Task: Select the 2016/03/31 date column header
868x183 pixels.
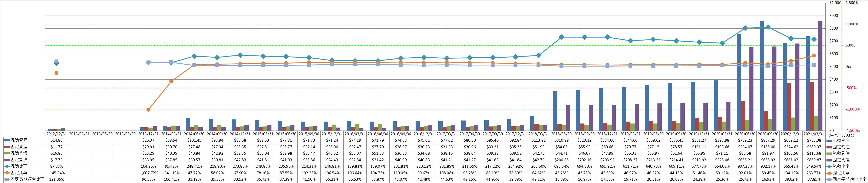Action: 355,134
